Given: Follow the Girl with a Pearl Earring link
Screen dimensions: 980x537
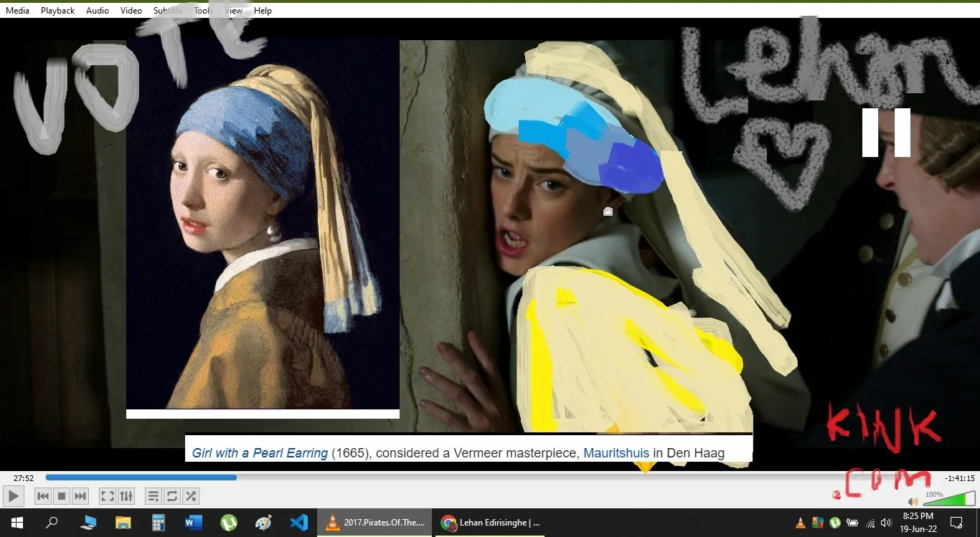Looking at the screenshot, I should click(260, 453).
